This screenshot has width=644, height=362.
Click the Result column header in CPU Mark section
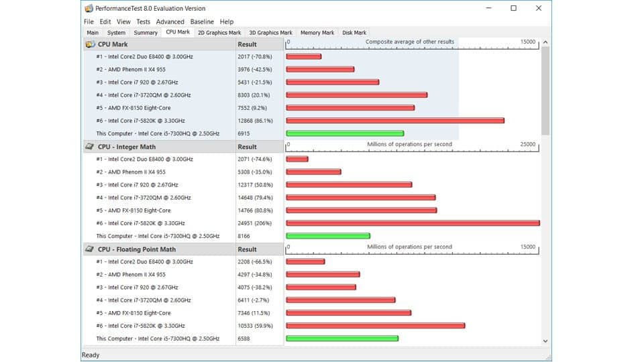pyautogui.click(x=247, y=44)
